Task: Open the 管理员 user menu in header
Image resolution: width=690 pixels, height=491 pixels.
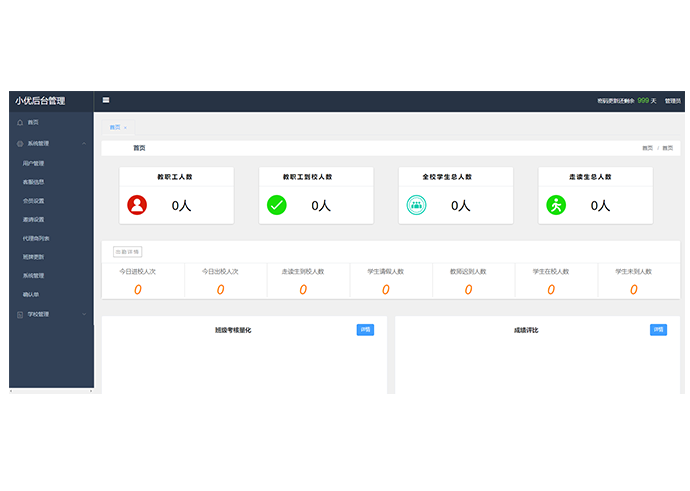Action: click(x=672, y=101)
